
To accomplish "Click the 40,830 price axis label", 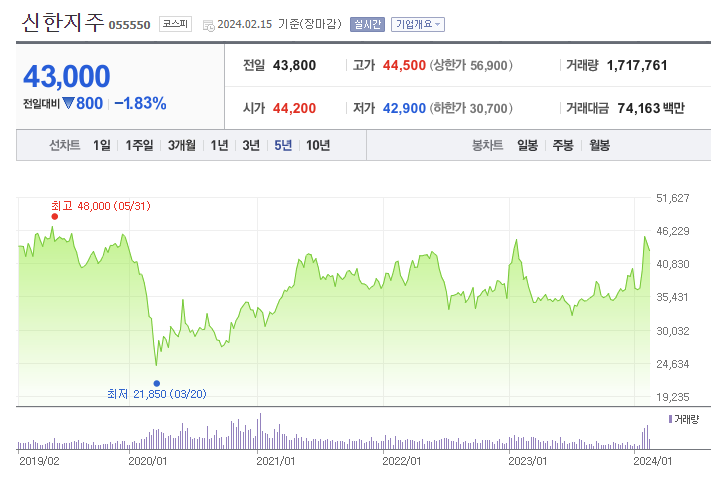I will (x=673, y=264).
